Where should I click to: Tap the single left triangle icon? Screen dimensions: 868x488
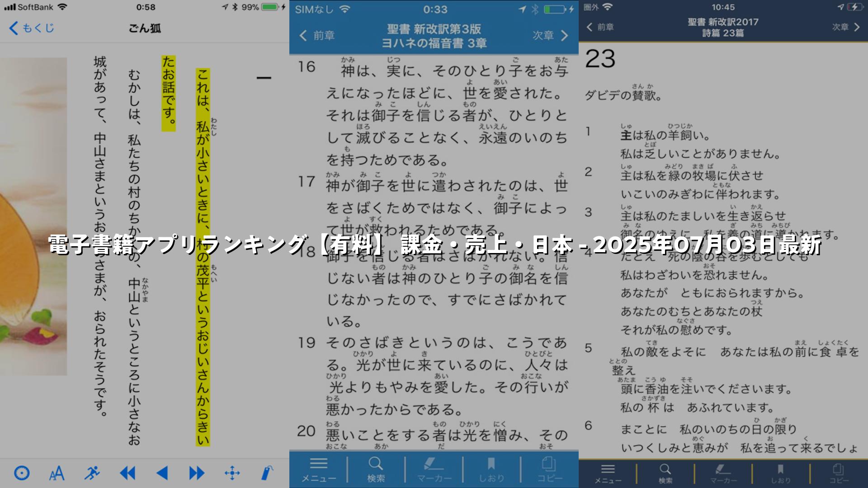(x=162, y=473)
